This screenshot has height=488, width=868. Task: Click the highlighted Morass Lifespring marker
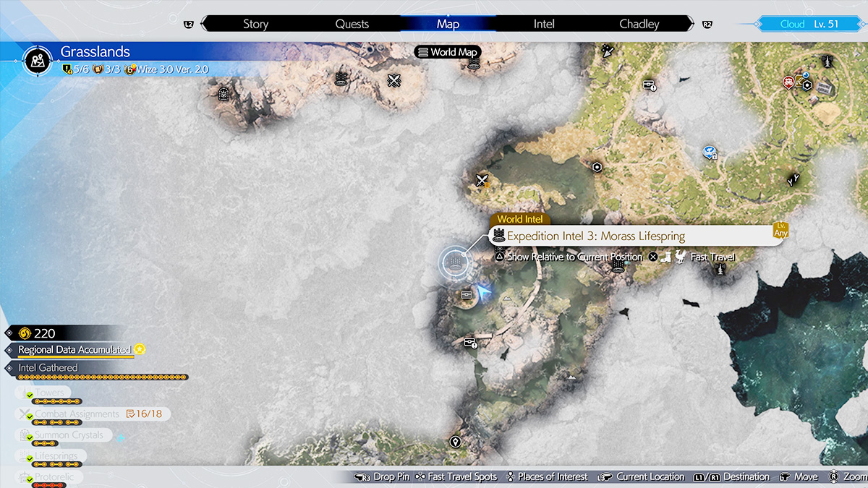click(454, 262)
